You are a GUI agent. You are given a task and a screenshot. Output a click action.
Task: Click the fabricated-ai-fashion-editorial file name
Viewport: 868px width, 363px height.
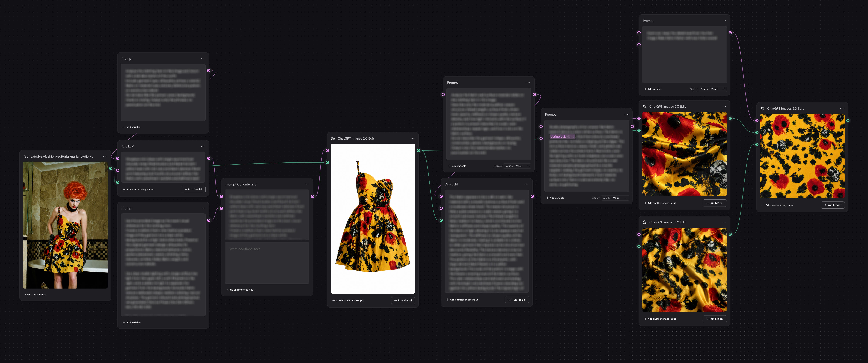[59, 156]
